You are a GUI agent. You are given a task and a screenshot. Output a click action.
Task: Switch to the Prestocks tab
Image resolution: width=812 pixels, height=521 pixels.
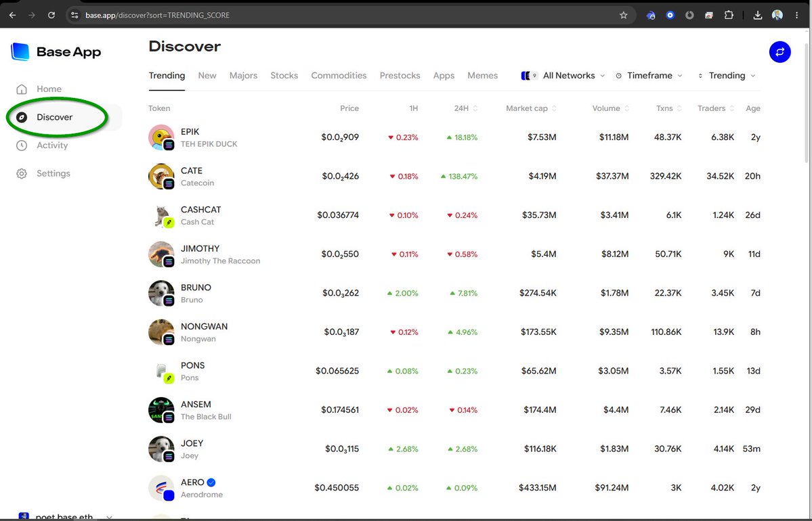(x=400, y=76)
